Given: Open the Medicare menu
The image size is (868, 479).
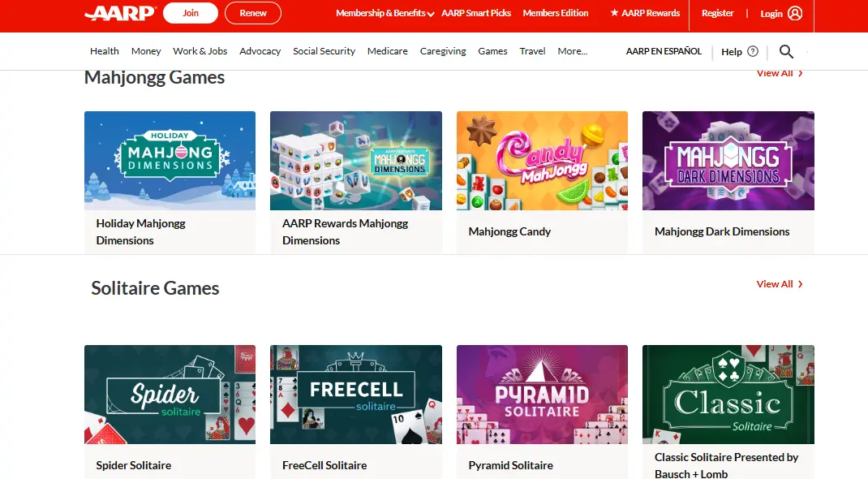Looking at the screenshot, I should pyautogui.click(x=388, y=51).
